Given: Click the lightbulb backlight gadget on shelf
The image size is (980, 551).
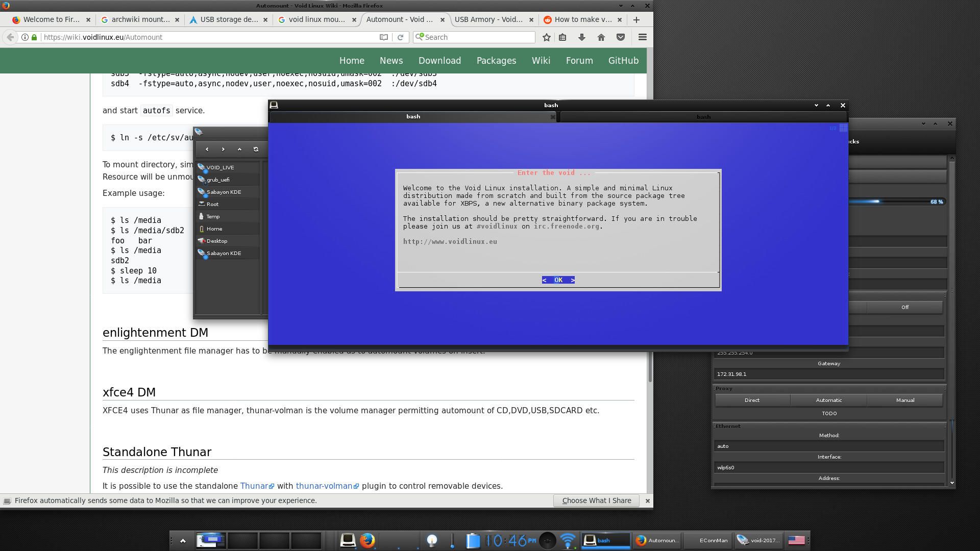Looking at the screenshot, I should pyautogui.click(x=432, y=540).
